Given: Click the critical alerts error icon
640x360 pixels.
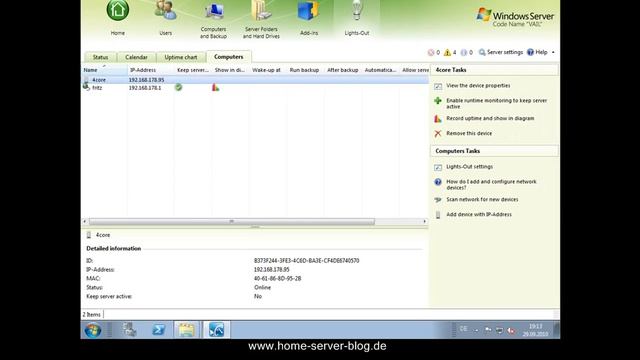Looking at the screenshot, I should coord(431,52).
